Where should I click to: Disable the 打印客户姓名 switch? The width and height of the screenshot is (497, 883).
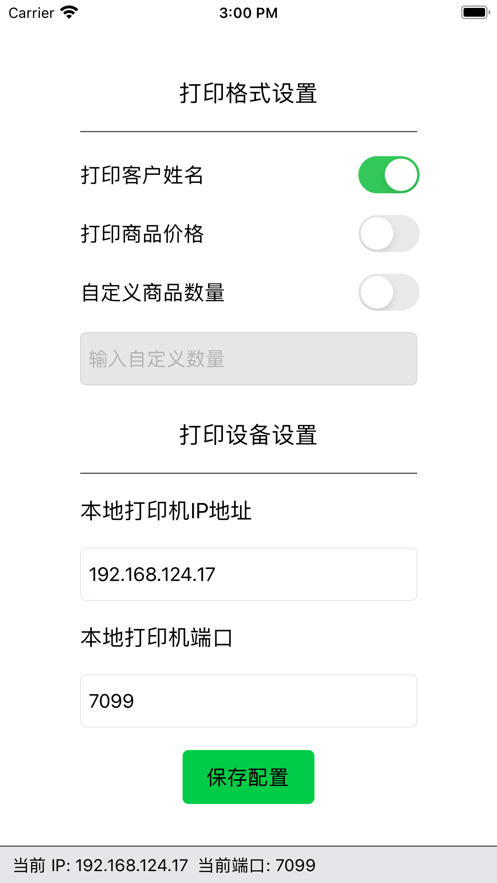point(389,175)
